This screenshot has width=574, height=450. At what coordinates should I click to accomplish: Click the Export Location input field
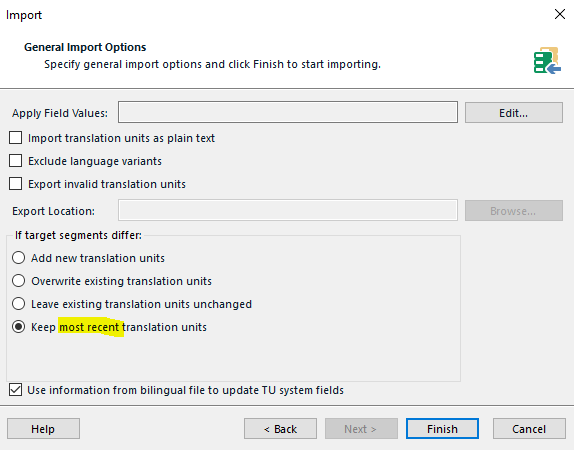288,210
